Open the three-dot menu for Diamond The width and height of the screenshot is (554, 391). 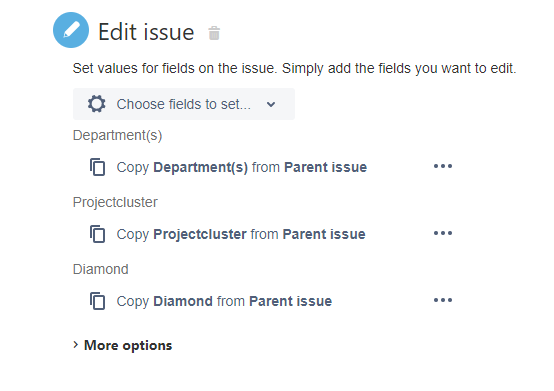[x=443, y=300]
